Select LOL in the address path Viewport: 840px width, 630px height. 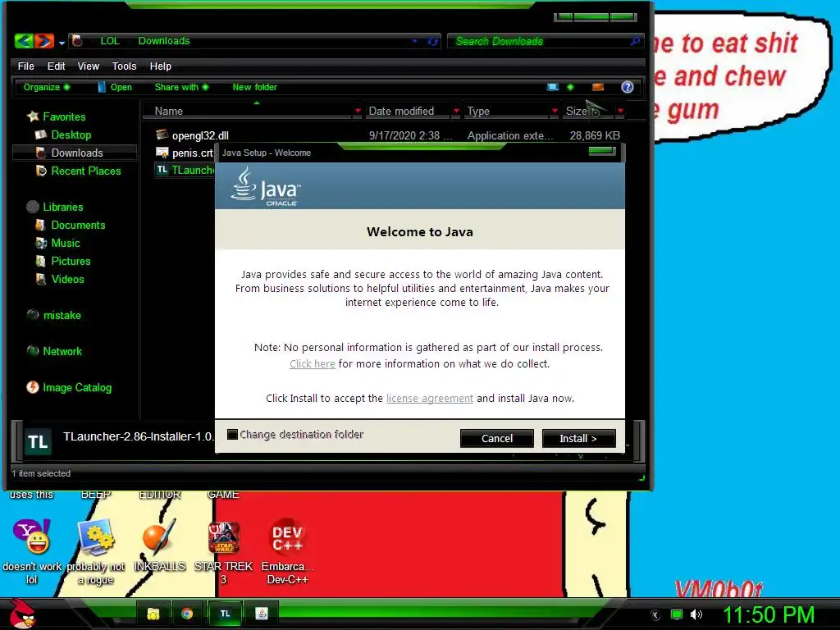[x=110, y=41]
